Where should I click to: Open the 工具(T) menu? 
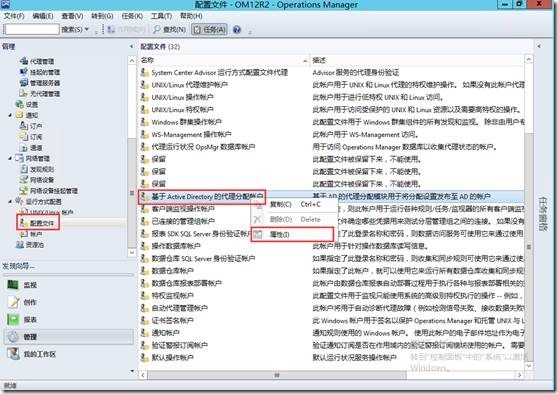click(x=162, y=16)
